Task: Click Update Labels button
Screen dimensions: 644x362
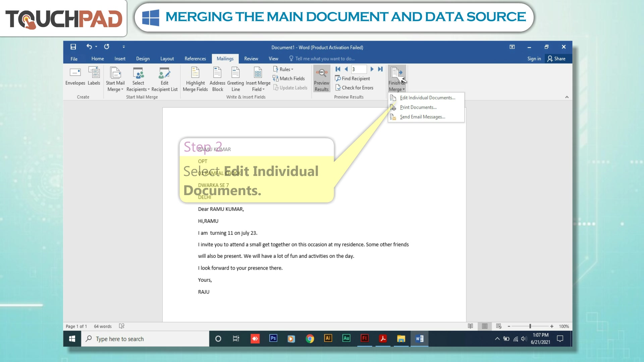Action: click(290, 88)
